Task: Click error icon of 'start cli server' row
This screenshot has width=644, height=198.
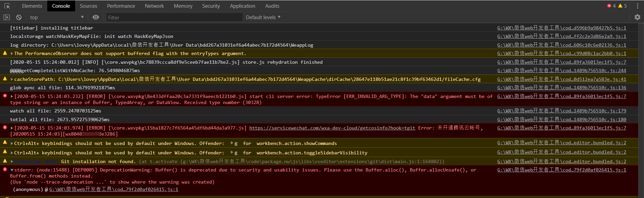Action: tap(5, 96)
